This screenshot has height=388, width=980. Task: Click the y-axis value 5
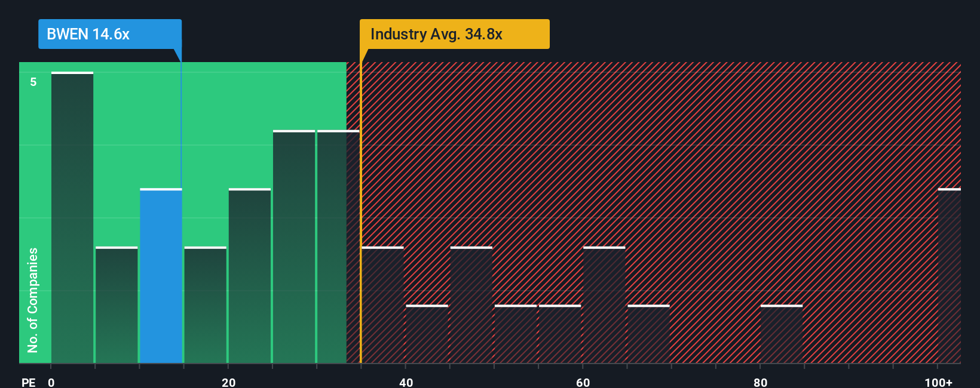click(x=33, y=82)
